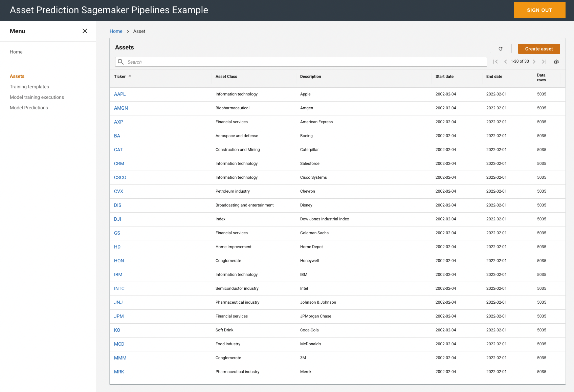This screenshot has width=574, height=392.
Task: Open Model training executions menu item
Action: [37, 97]
